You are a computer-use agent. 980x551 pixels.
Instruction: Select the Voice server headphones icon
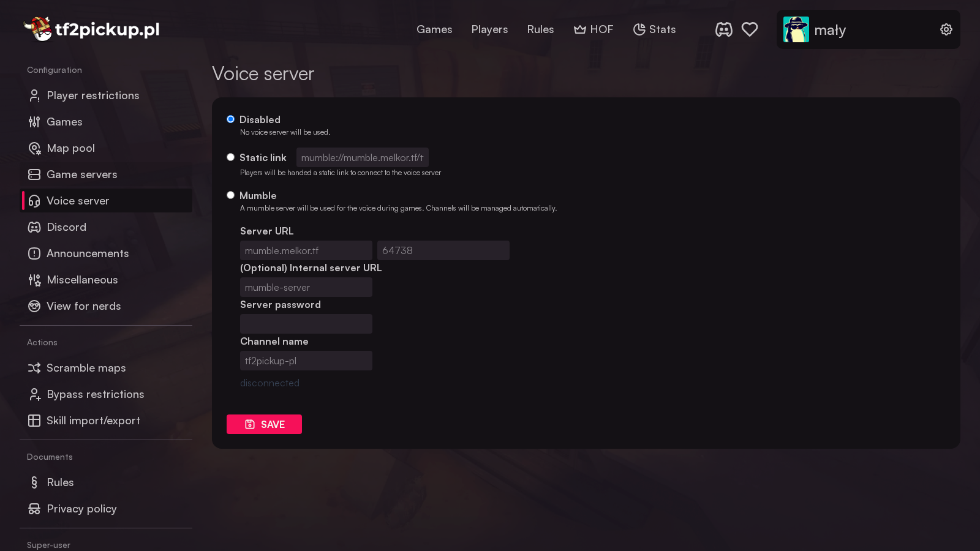tap(34, 200)
